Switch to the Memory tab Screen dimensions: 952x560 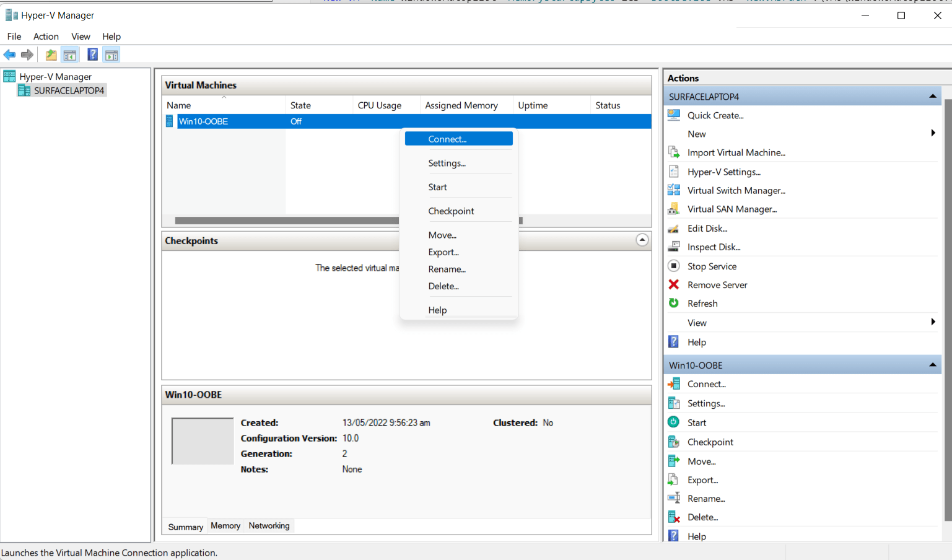coord(225,525)
